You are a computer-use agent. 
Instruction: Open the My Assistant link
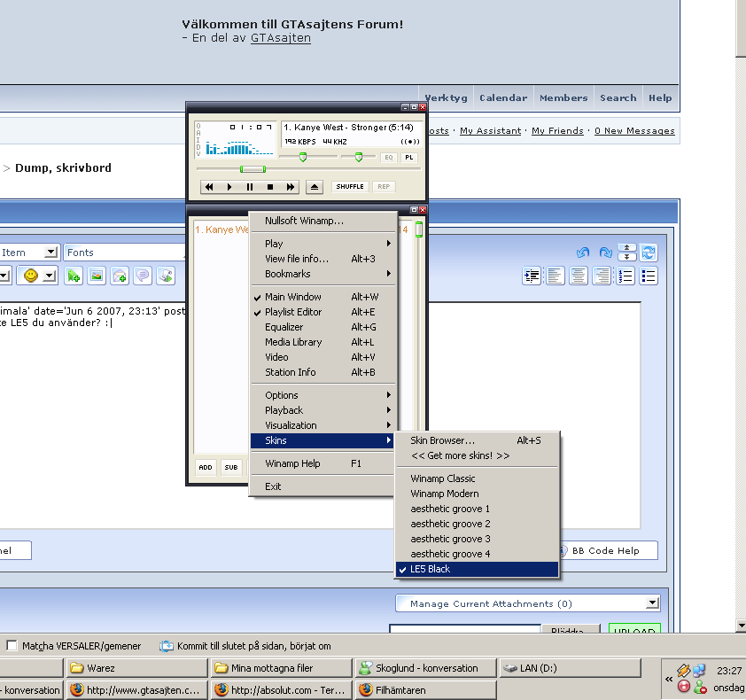tap(491, 131)
